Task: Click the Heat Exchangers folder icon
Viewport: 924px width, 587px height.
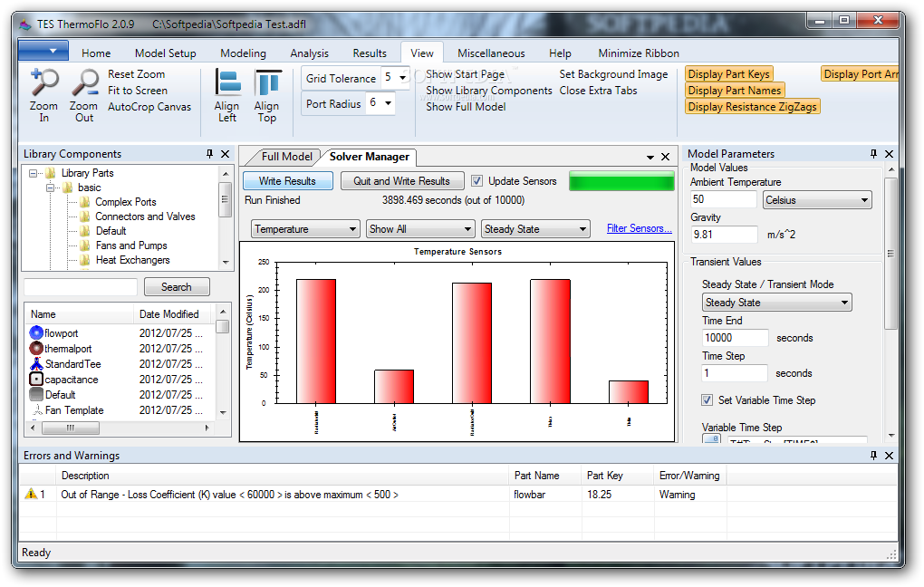Action: 85,260
